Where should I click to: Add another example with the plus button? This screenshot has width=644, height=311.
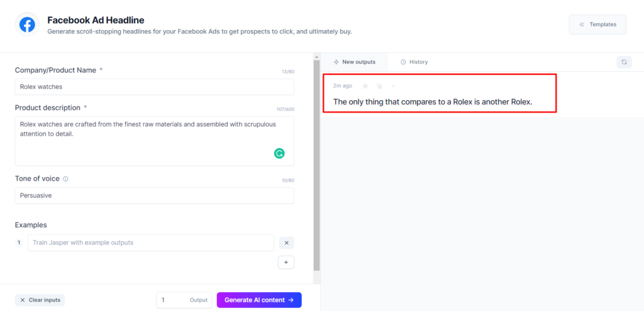[286, 263]
